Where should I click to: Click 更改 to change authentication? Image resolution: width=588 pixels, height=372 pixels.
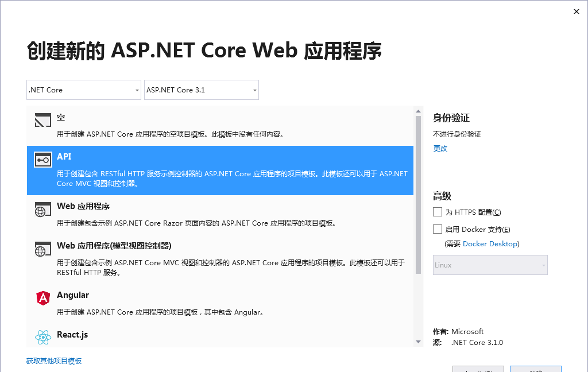pyautogui.click(x=440, y=149)
